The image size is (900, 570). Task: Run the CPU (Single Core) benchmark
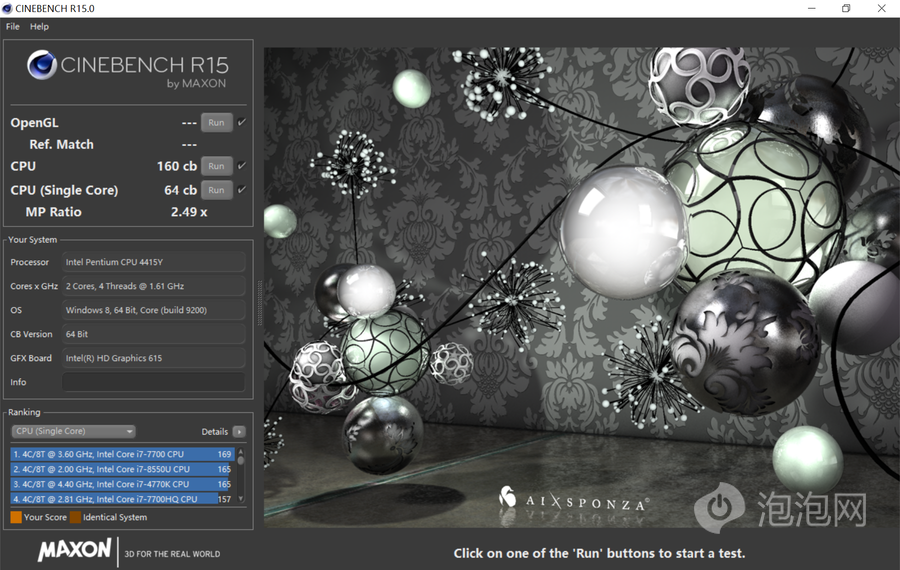click(216, 190)
